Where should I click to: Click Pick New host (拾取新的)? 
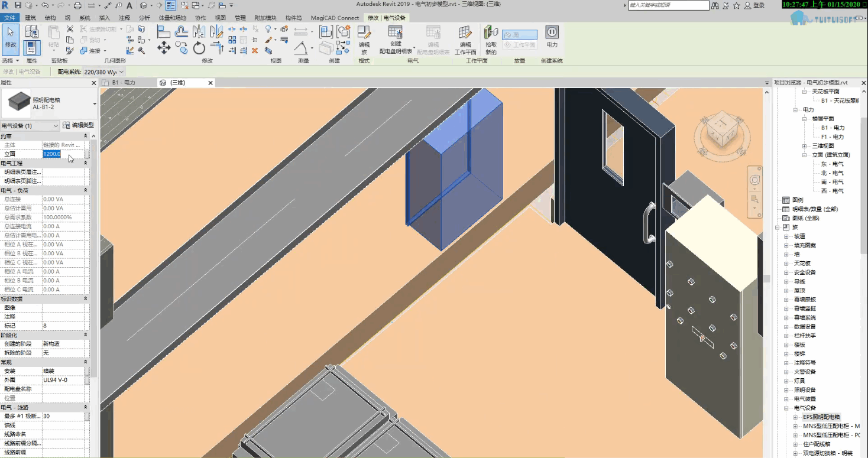coord(491,40)
